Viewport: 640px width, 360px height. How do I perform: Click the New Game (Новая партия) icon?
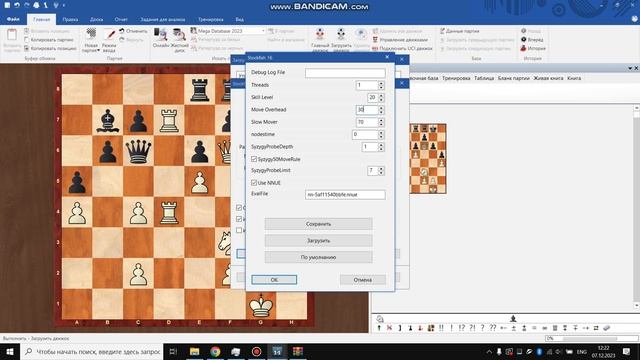click(91, 34)
